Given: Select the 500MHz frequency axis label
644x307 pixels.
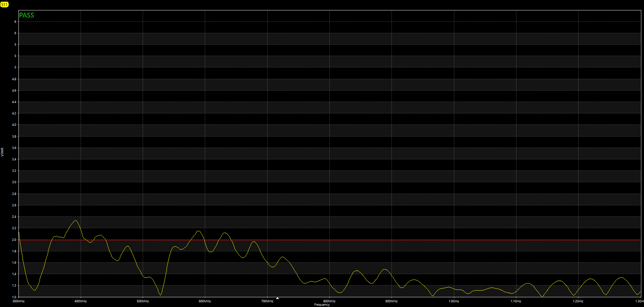Looking at the screenshot, I should 143,301.
